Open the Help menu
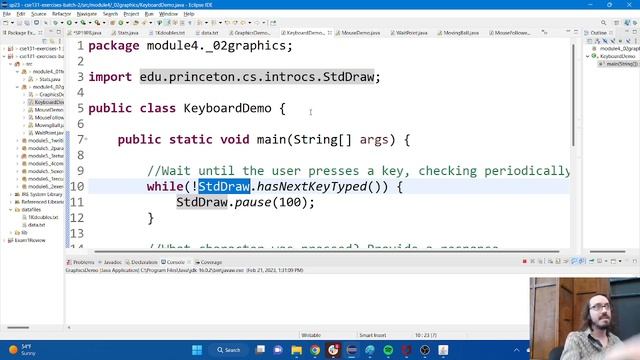 [189, 14]
